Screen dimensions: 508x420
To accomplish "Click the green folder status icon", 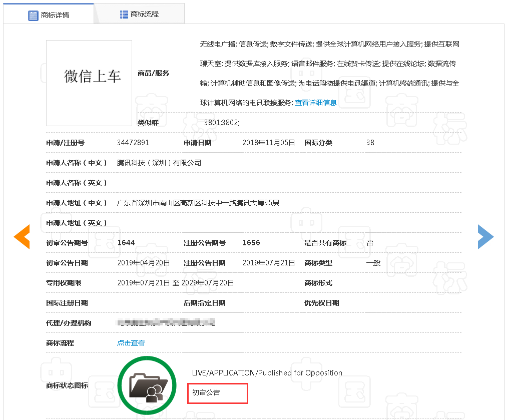I will pos(147,385).
